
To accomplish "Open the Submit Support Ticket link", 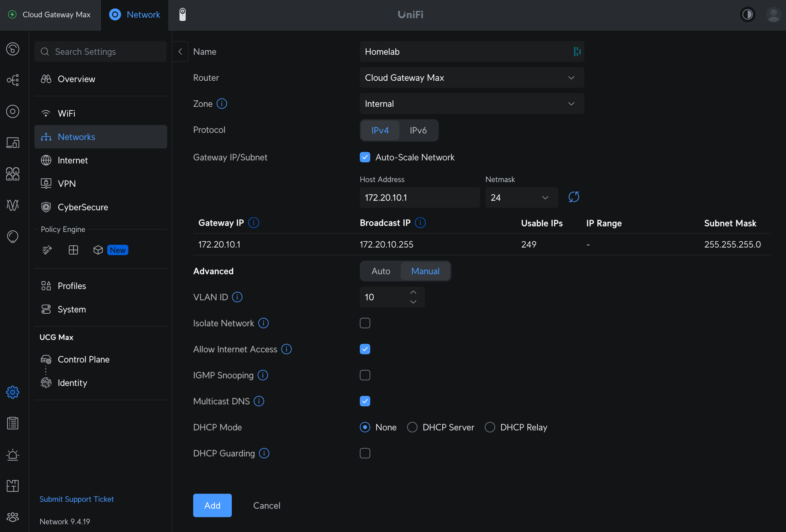I will [x=76, y=499].
